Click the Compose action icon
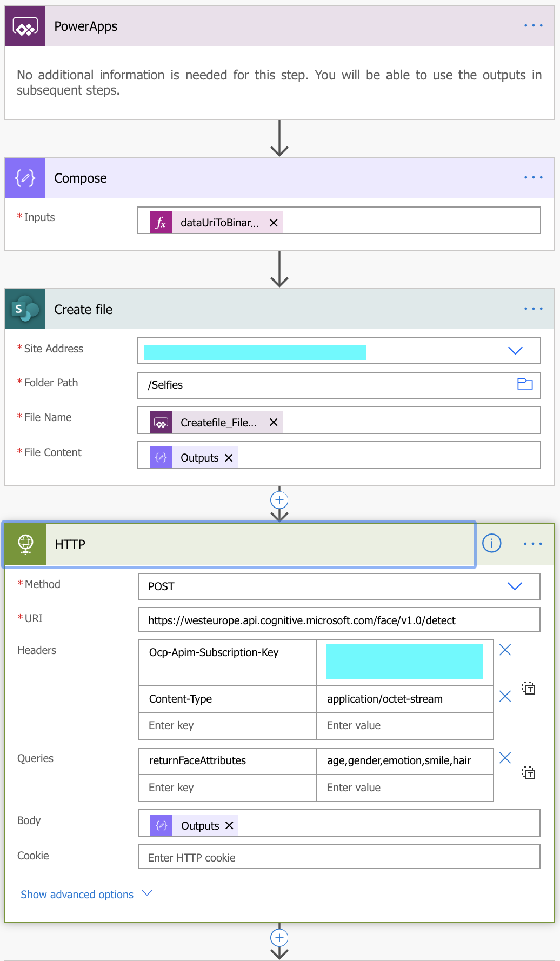This screenshot has height=961, width=560. tap(25, 178)
